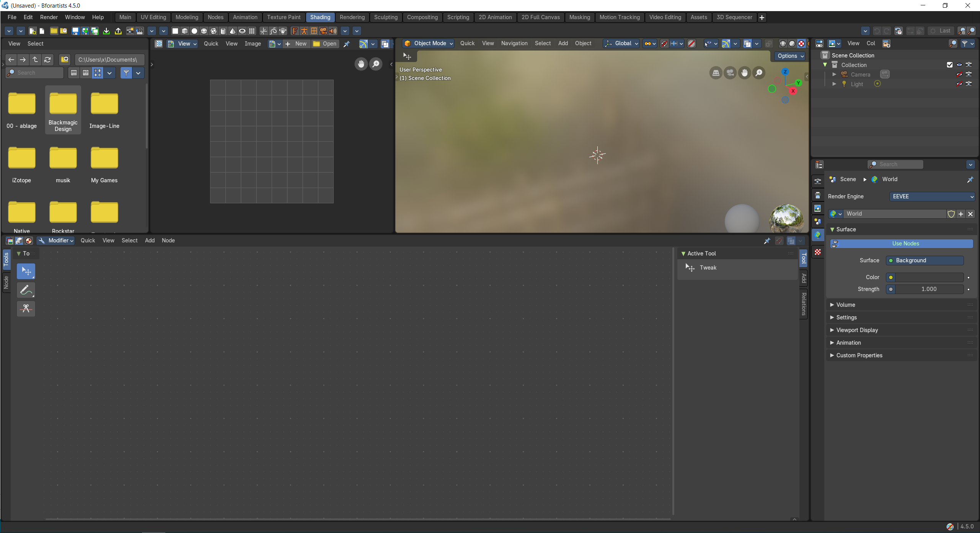Open the World properties tab icon
The width and height of the screenshot is (980, 533).
click(x=818, y=235)
